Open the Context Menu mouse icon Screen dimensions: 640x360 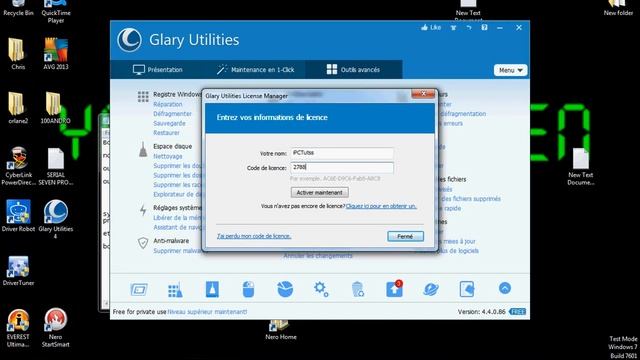click(248, 289)
